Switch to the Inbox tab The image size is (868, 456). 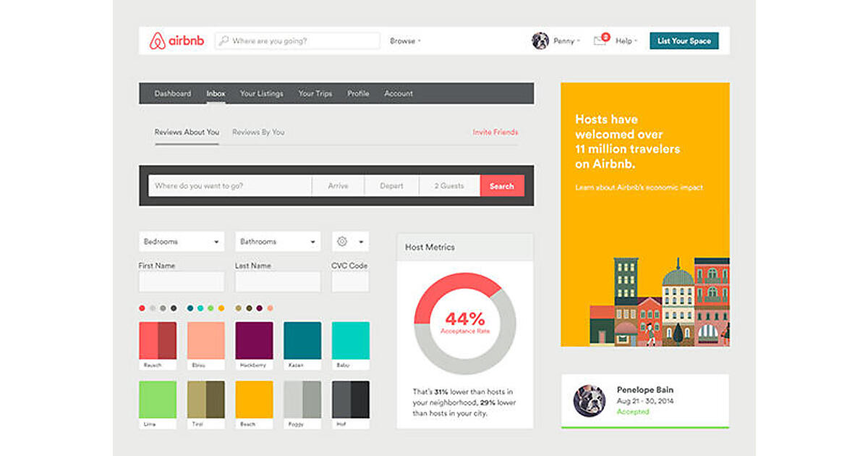[x=216, y=93]
